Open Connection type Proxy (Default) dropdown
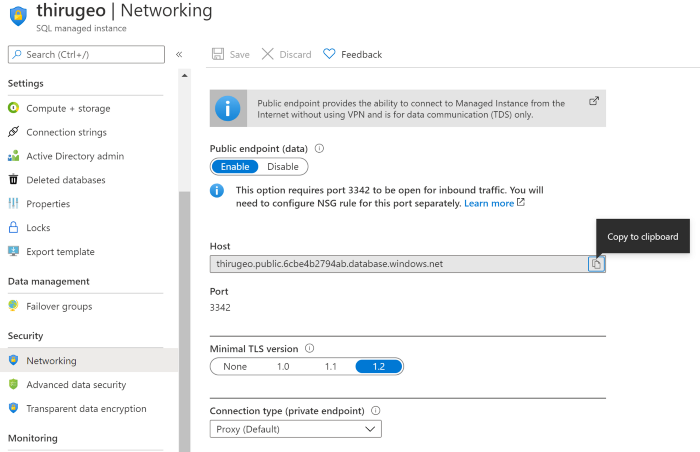The image size is (700, 452). coord(296,429)
